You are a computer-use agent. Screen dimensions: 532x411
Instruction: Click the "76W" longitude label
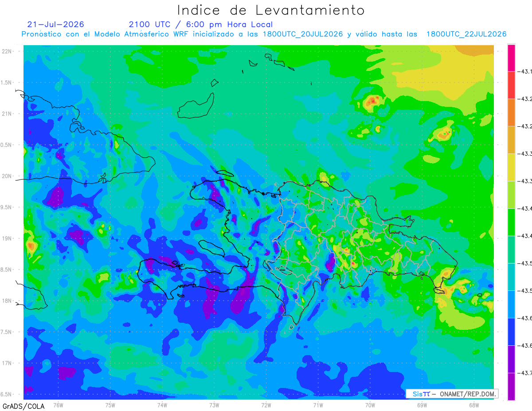point(58,405)
